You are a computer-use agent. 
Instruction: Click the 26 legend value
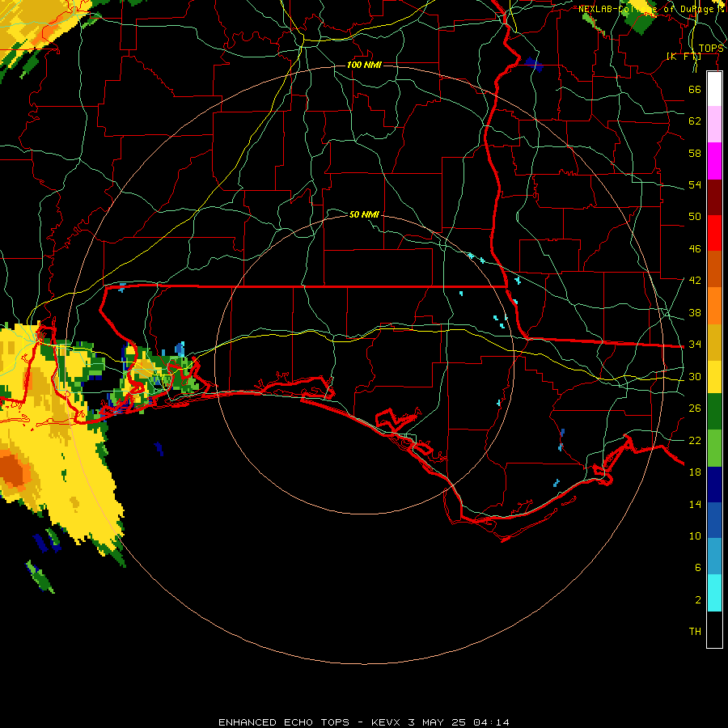695,408
